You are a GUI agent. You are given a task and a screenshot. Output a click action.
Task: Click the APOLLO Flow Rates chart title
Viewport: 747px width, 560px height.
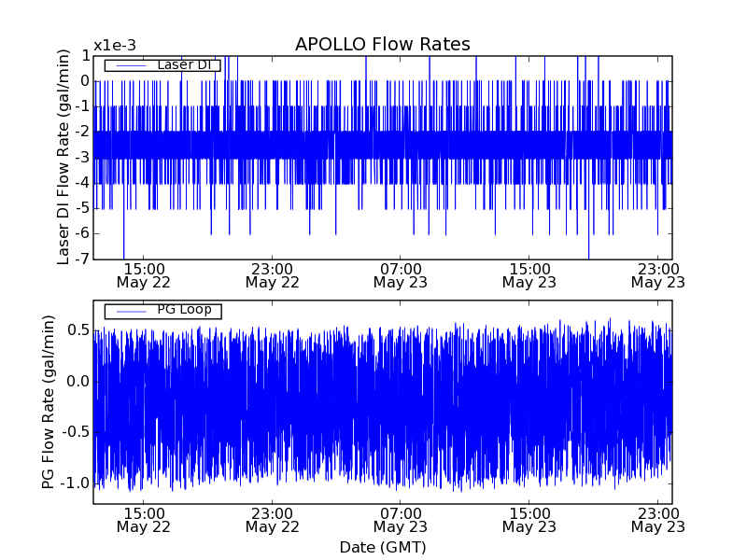382,45
